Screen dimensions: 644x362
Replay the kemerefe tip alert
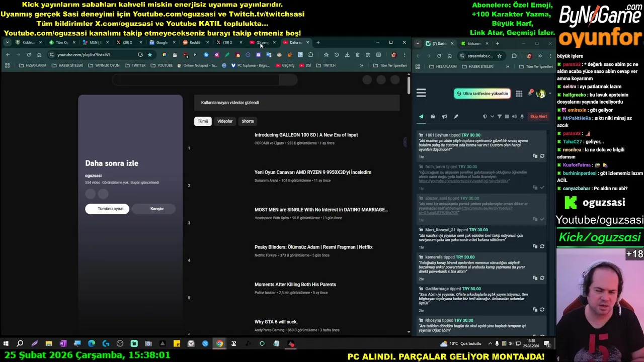tap(542, 278)
